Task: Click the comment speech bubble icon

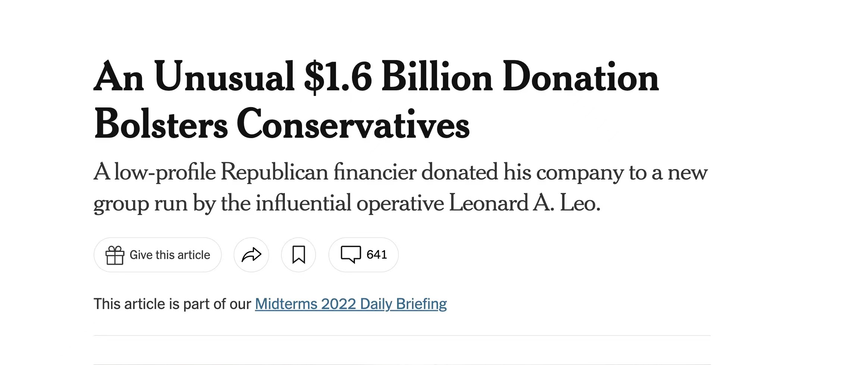Action: 350,255
